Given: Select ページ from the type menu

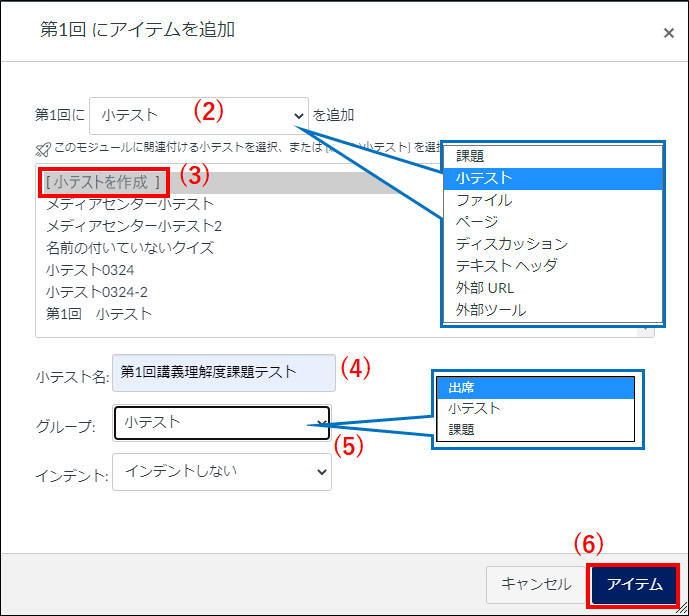Looking at the screenshot, I should click(477, 222).
